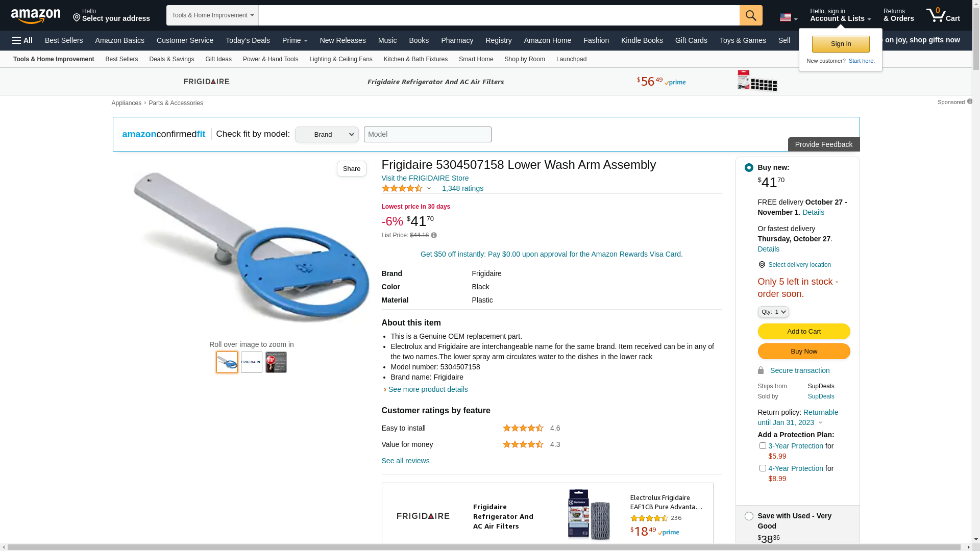The image size is (980, 551).
Task: Type in the Model input field
Action: 427,135
